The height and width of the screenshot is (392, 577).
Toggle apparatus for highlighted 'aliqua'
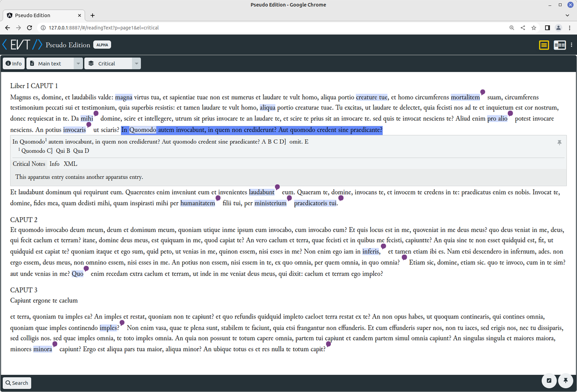(x=268, y=108)
